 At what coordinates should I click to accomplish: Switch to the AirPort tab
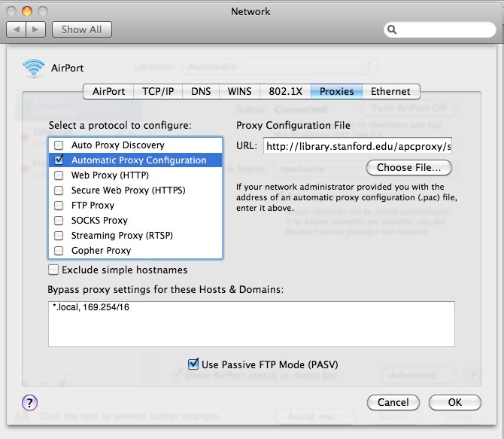[108, 91]
